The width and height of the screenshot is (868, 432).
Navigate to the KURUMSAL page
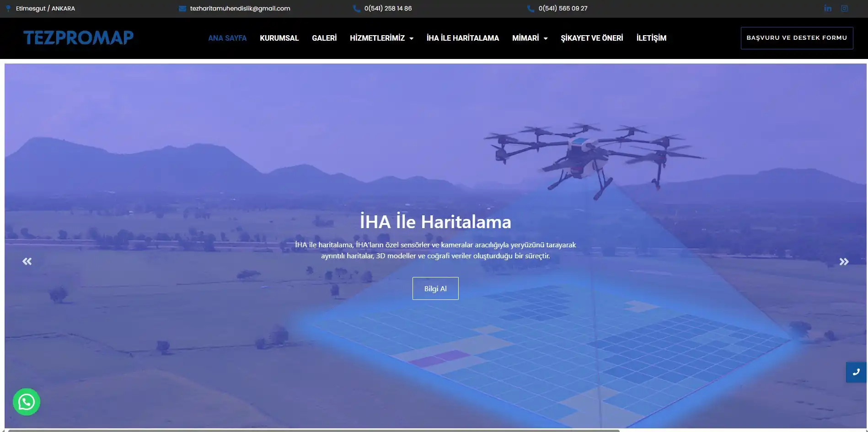279,38
